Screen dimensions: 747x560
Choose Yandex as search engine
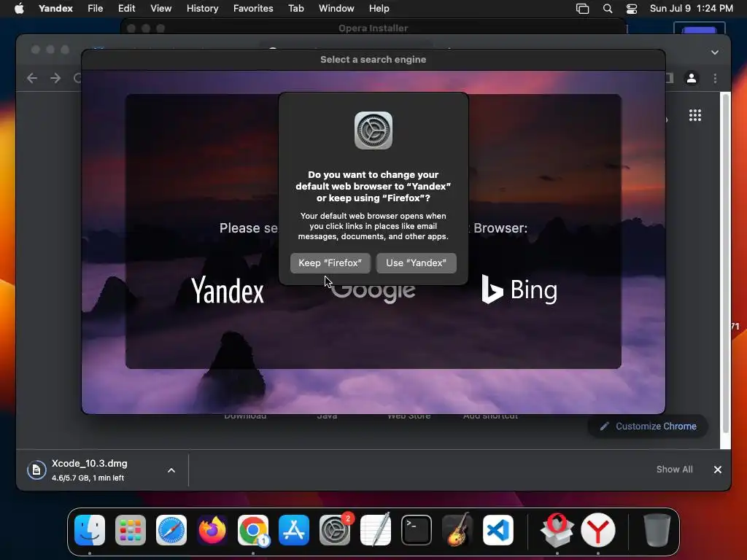pos(228,290)
